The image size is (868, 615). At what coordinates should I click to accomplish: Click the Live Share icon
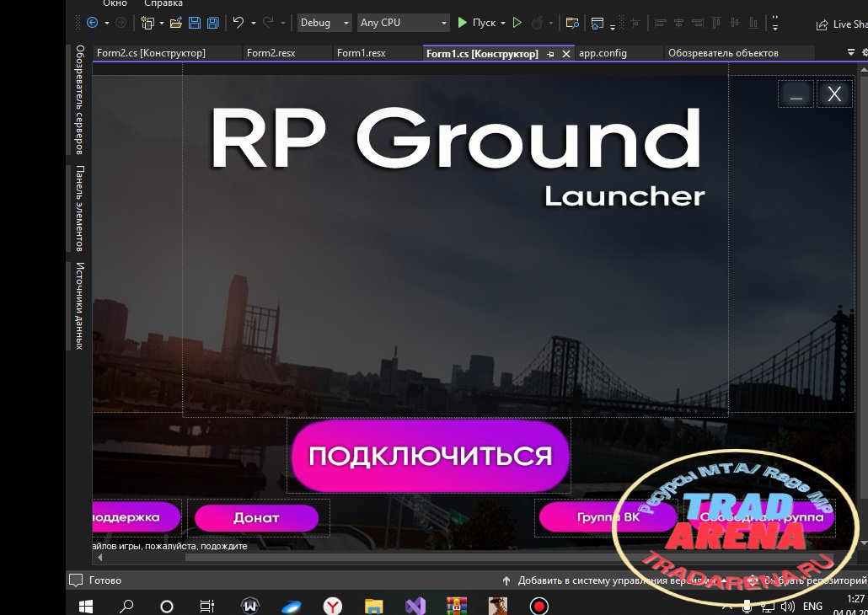tap(822, 25)
